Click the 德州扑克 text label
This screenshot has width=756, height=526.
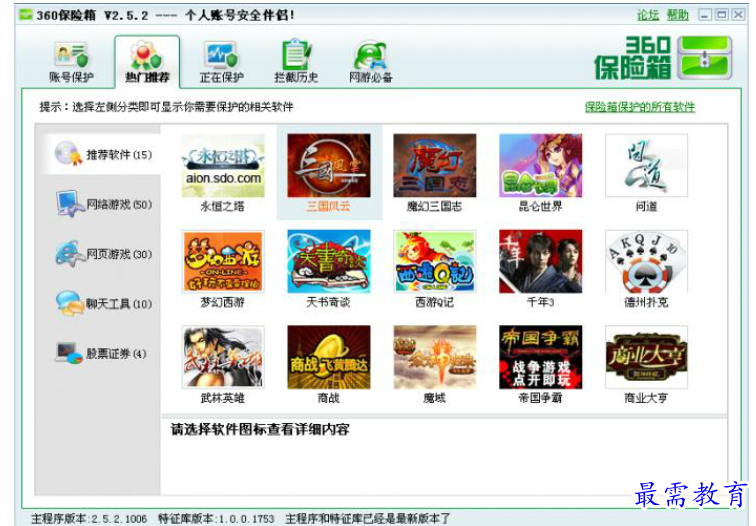[x=646, y=302]
